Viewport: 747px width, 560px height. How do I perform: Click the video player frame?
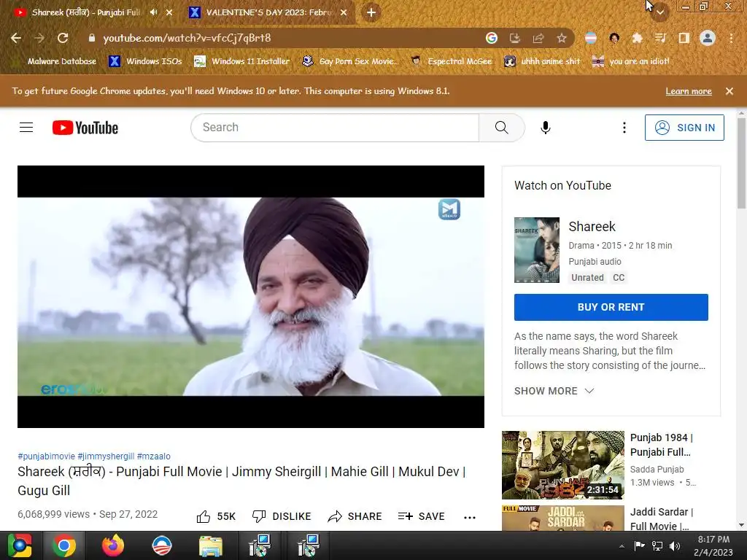tap(251, 297)
